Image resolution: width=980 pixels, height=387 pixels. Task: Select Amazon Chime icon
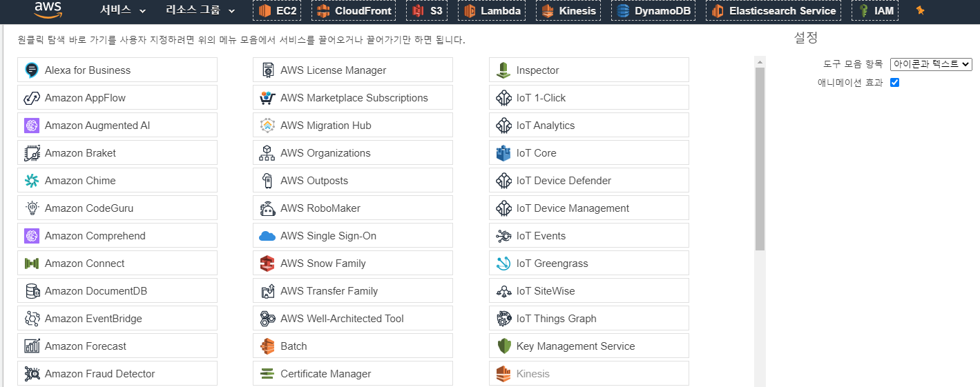pos(32,180)
